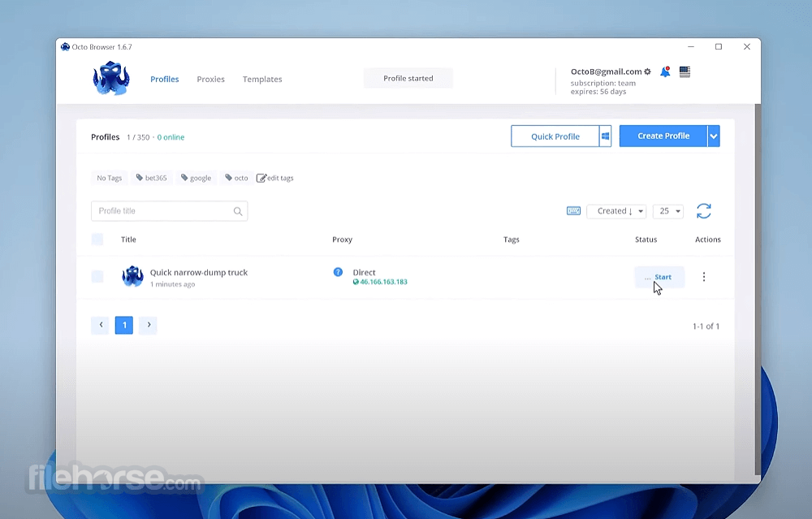Click the Octo Browser octopus logo
Image resolution: width=812 pixels, height=519 pixels.
(x=110, y=79)
